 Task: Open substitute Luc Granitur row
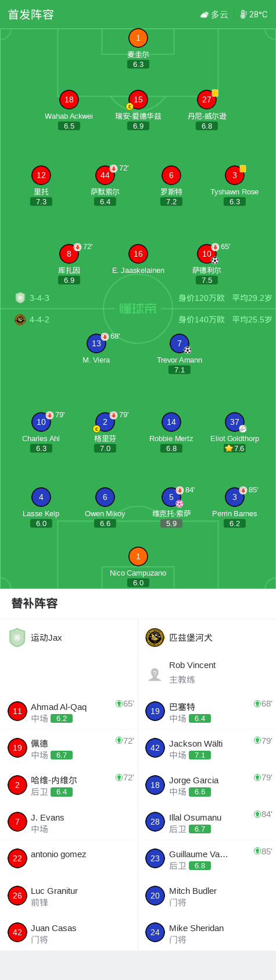coord(69,896)
